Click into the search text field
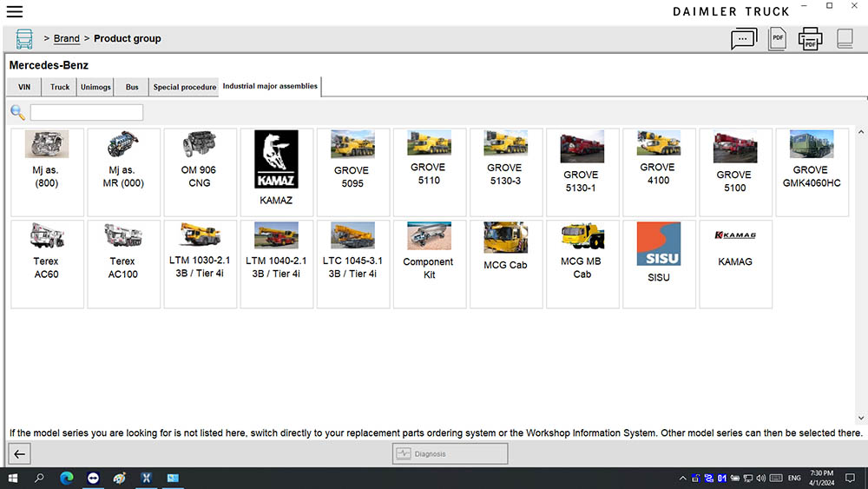The width and height of the screenshot is (868, 489). (87, 112)
